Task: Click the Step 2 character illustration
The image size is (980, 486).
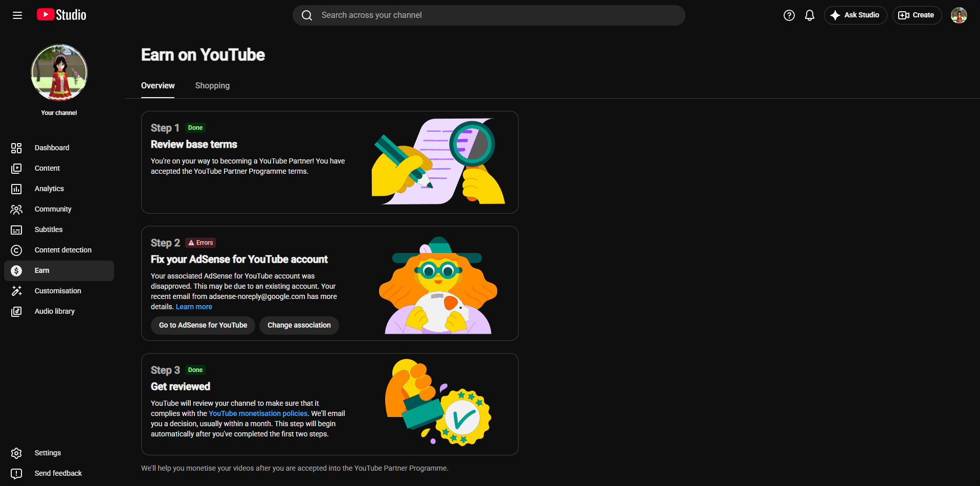Action: coord(438,285)
